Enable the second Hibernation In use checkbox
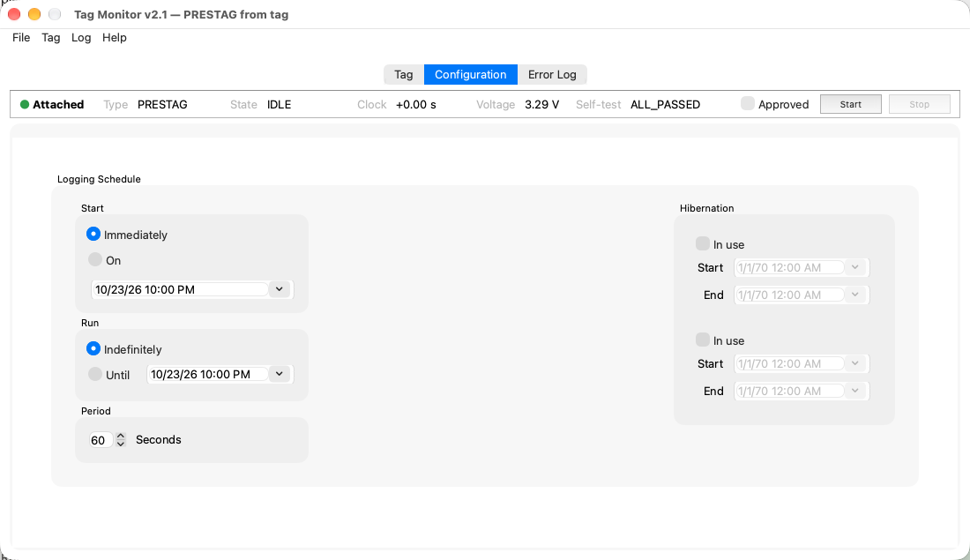The height and width of the screenshot is (560, 970). [x=702, y=340]
